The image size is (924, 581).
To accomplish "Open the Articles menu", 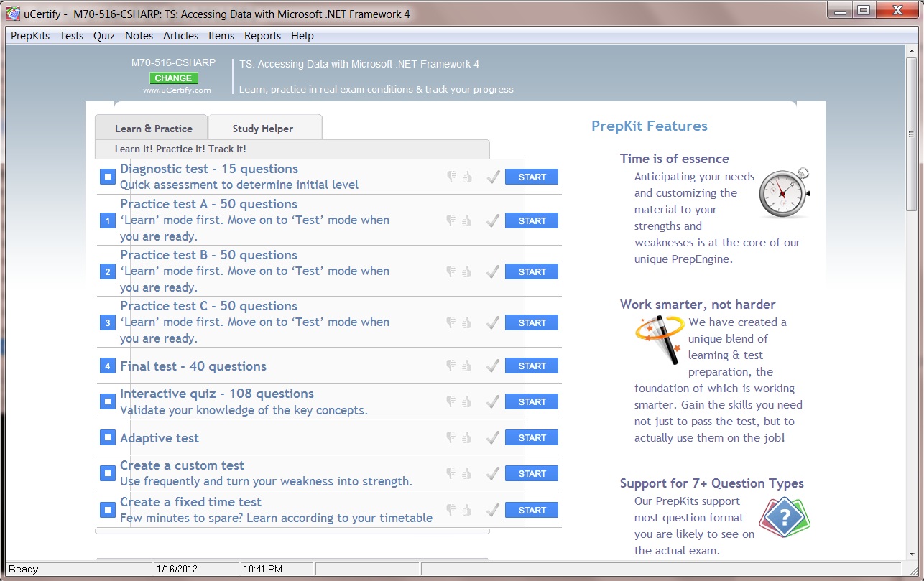I will pyautogui.click(x=180, y=35).
